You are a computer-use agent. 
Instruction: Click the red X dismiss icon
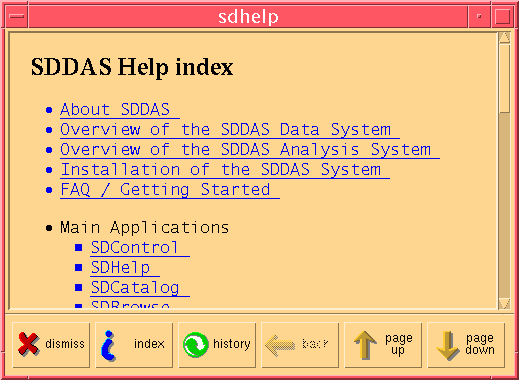(28, 344)
